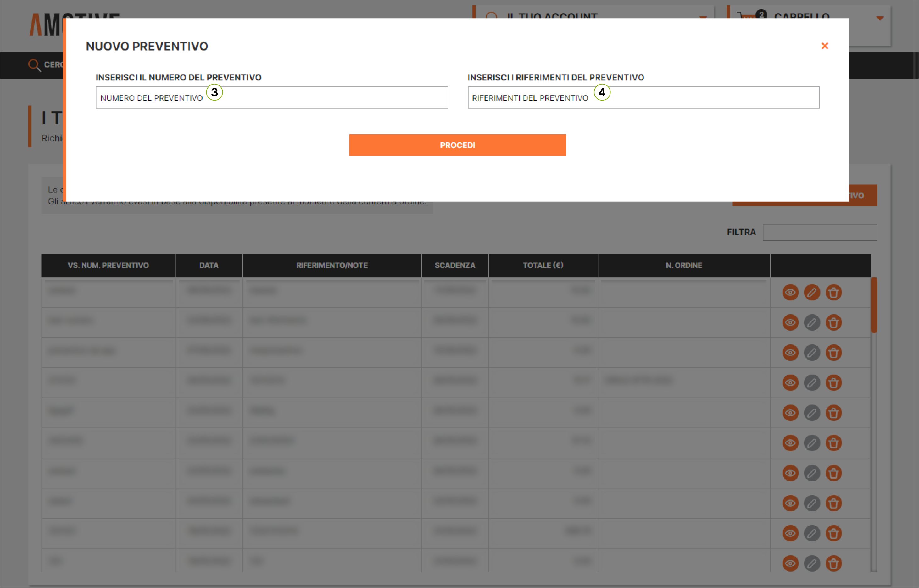Click the Filtra text input field
The height and width of the screenshot is (588, 919).
[819, 232]
